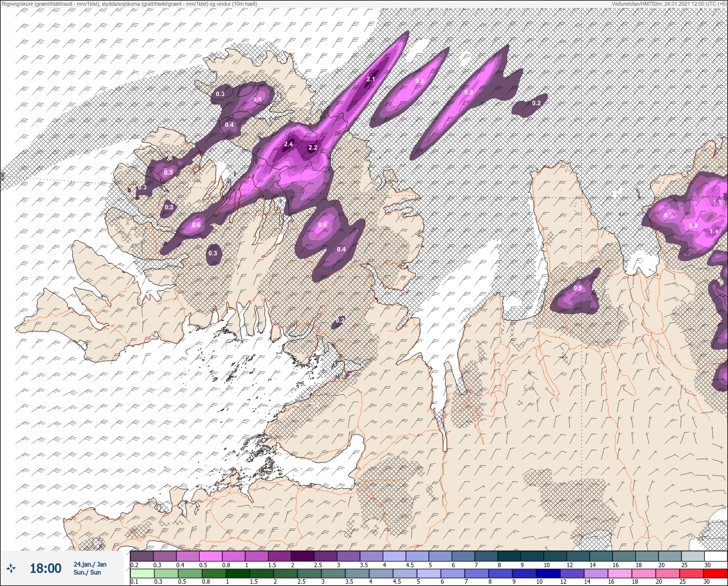728x586 pixels.
Task: Click the 1.1 precipitation value on the map
Action: 717,202
